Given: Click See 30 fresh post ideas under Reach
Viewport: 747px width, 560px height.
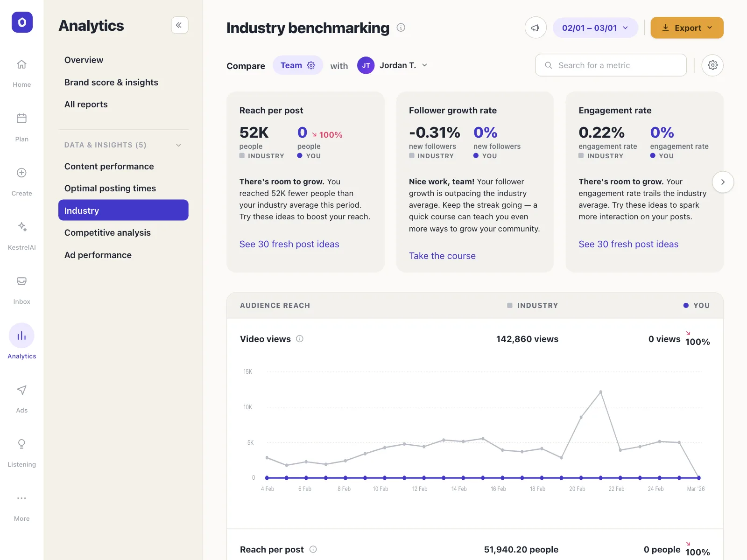Looking at the screenshot, I should [x=289, y=244].
